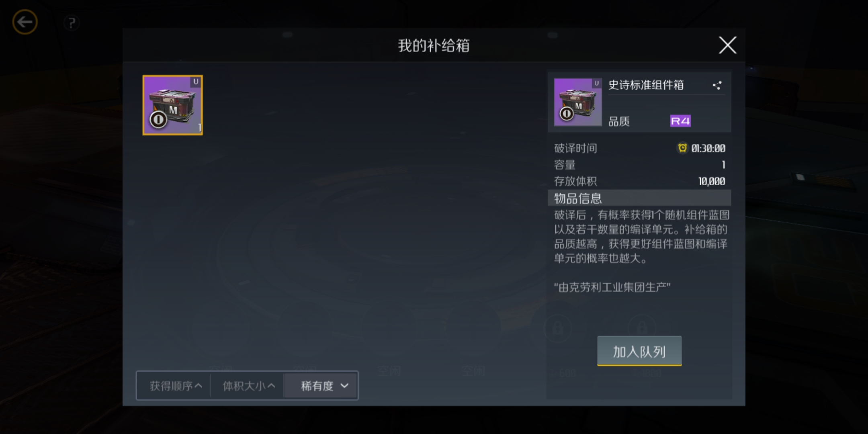Screen dimensions: 868x434
Task: Select the purple supply crate in inventory
Action: (173, 105)
